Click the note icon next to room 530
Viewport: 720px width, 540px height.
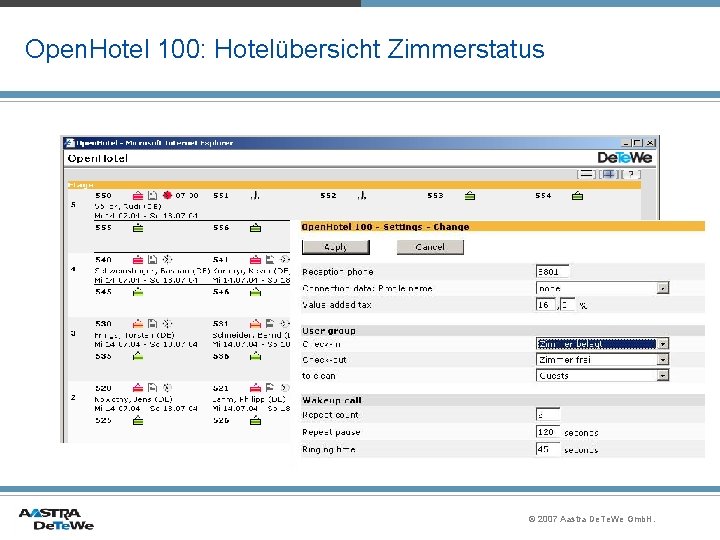point(152,324)
